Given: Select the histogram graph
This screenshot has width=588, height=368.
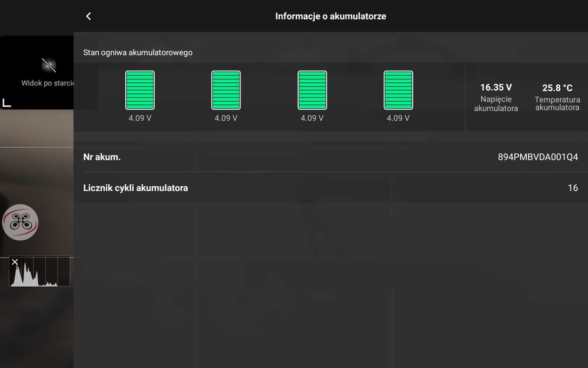Looking at the screenshot, I should click(40, 271).
